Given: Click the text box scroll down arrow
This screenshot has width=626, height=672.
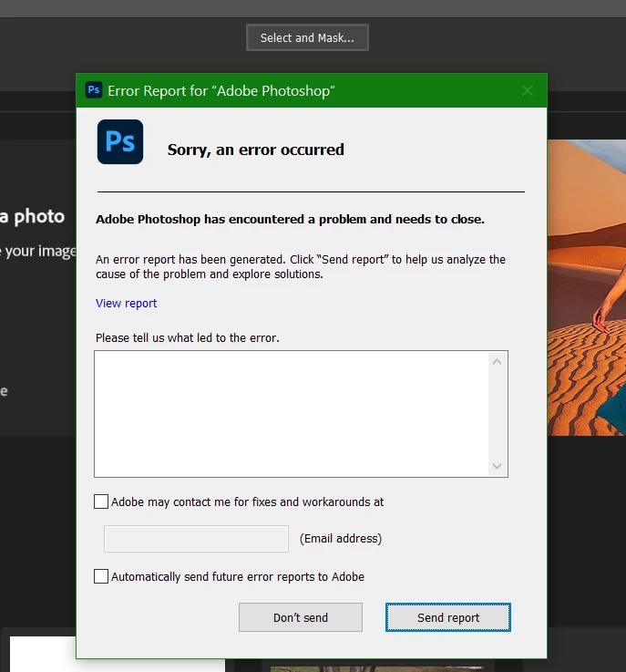Looking at the screenshot, I should click(x=497, y=466).
